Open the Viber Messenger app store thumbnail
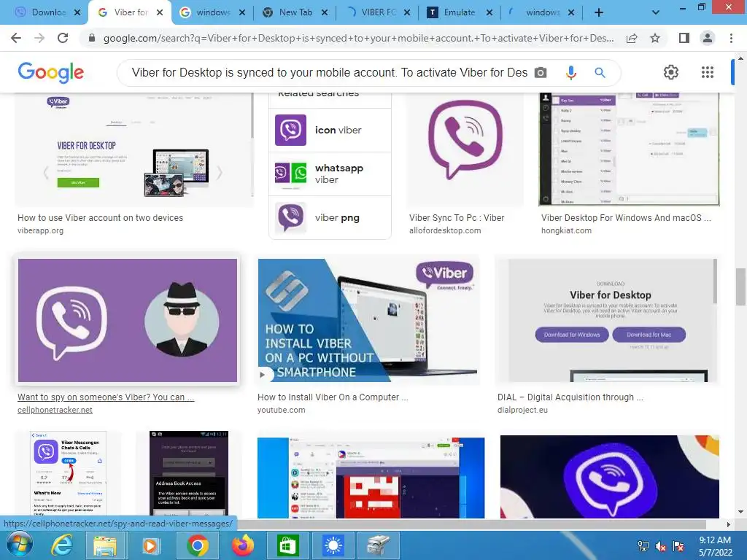This screenshot has height=560, width=747. [x=69, y=474]
